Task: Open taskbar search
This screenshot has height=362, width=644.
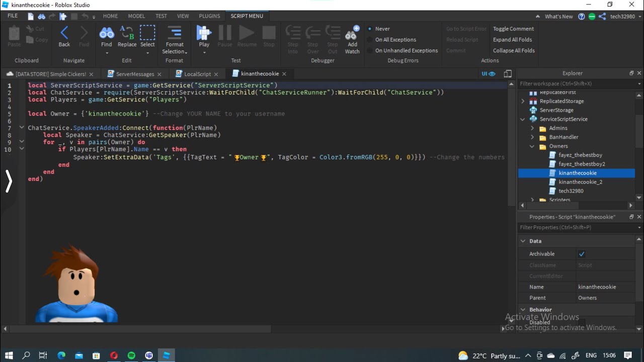Action: click(26, 355)
